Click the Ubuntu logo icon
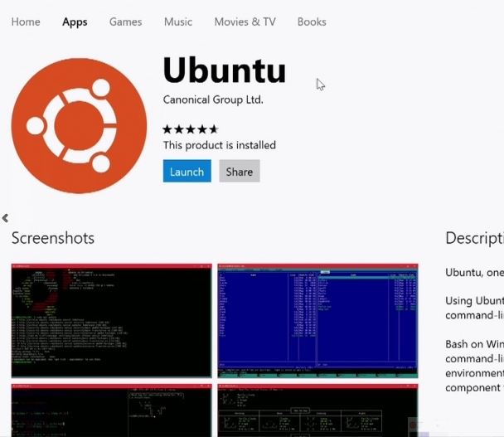The image size is (504, 437). point(79,126)
